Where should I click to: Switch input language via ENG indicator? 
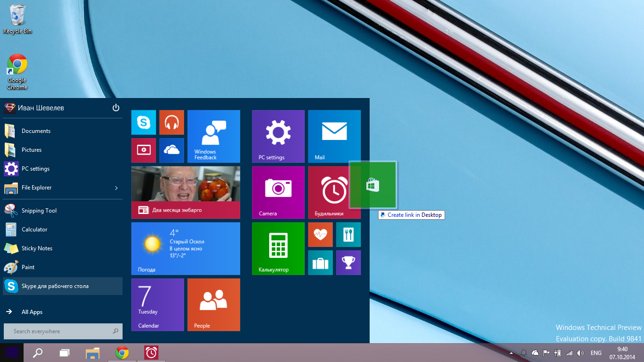tap(596, 353)
